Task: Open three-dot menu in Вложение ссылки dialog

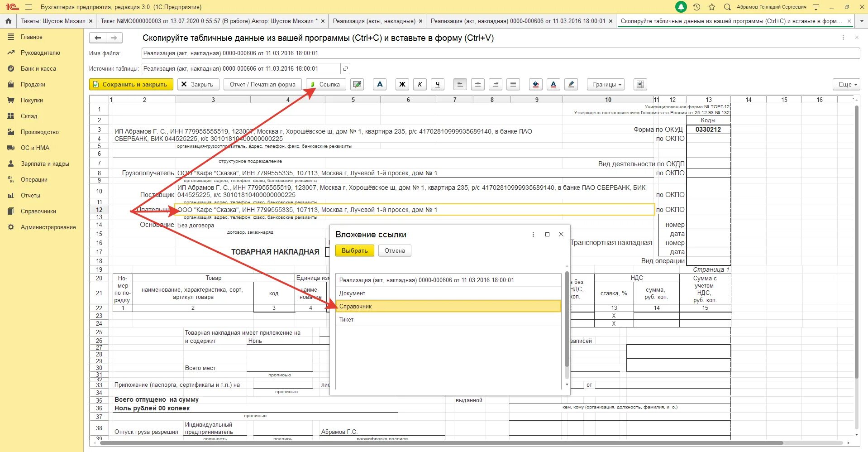Action: click(533, 234)
